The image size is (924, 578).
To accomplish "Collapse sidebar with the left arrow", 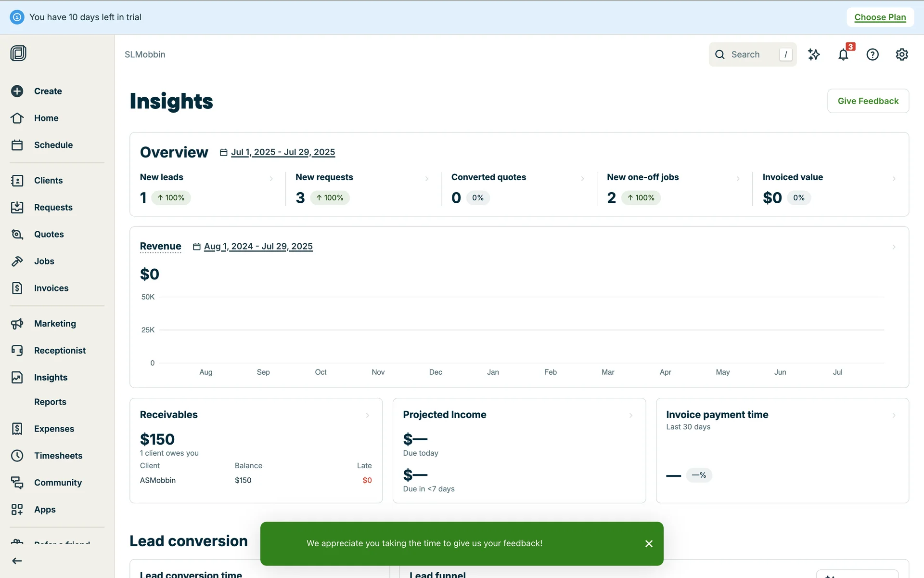I will point(17,561).
